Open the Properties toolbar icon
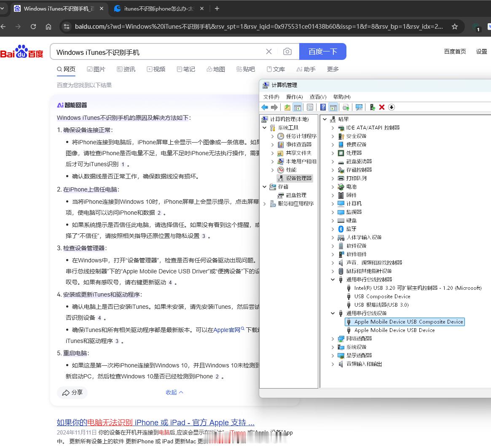This screenshot has width=491, height=448. [x=310, y=108]
